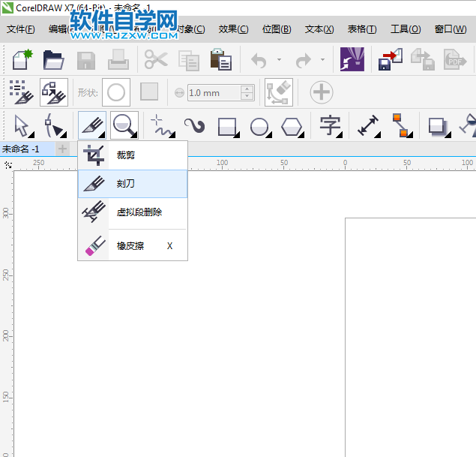Add a new document tab with plus button

click(x=62, y=149)
